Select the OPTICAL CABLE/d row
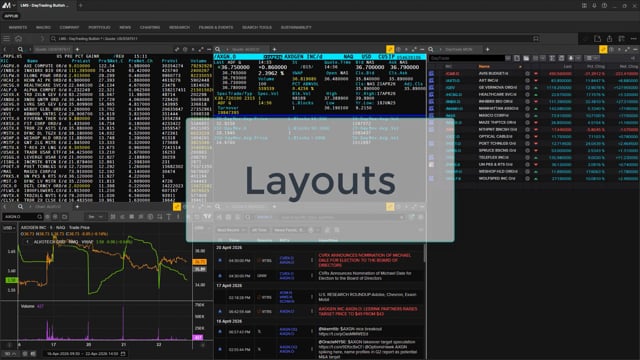The image size is (640, 360). point(534,136)
